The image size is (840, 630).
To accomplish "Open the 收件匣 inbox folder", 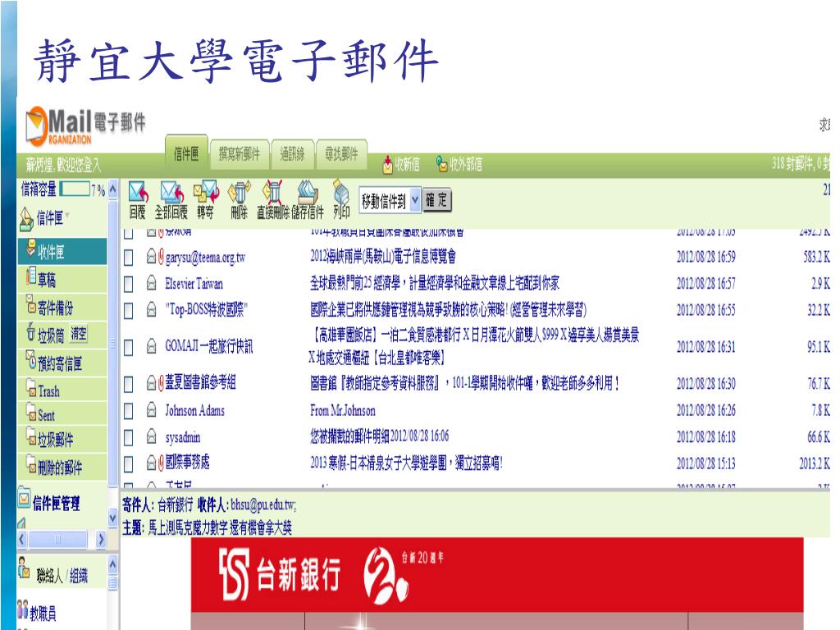I will point(62,251).
